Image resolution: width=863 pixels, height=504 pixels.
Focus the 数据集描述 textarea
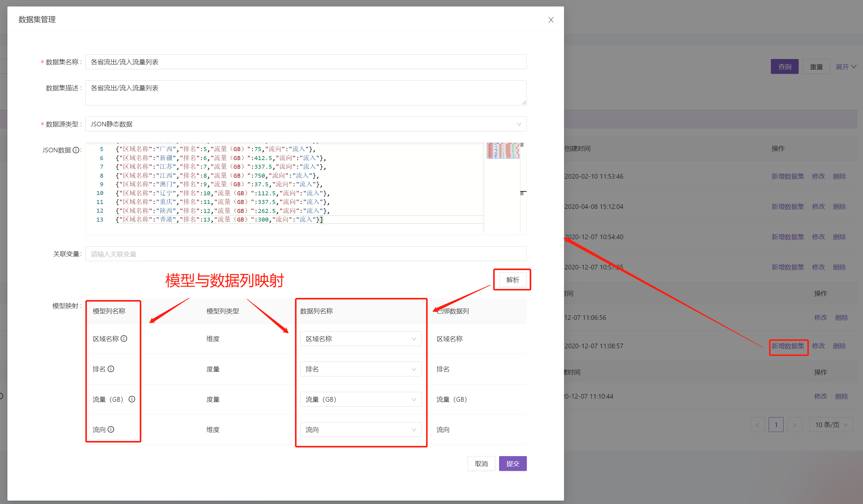tap(306, 93)
